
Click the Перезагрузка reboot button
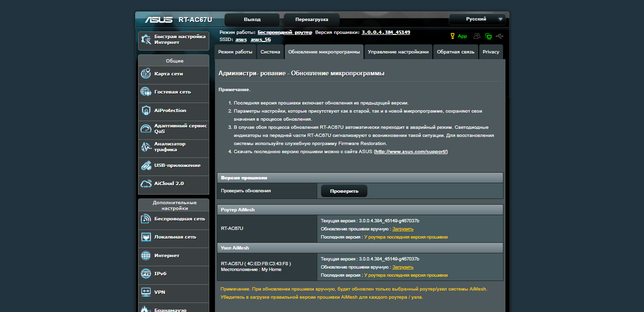312,20
